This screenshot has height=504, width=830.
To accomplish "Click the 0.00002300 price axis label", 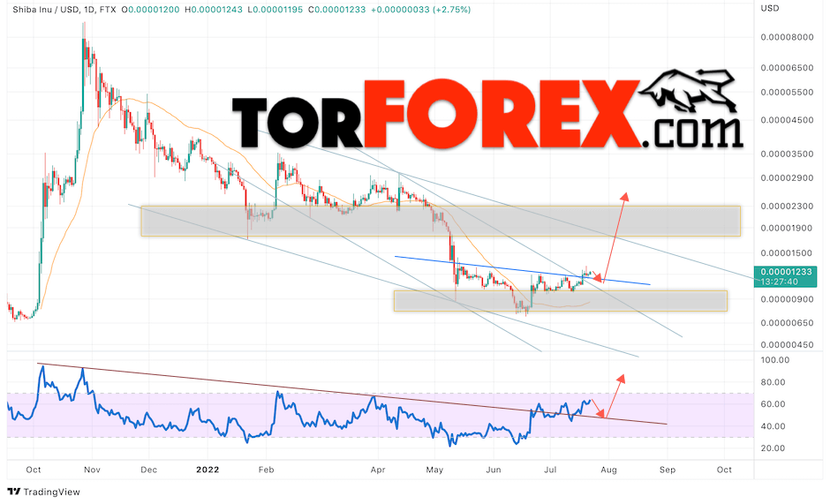I will click(x=787, y=206).
